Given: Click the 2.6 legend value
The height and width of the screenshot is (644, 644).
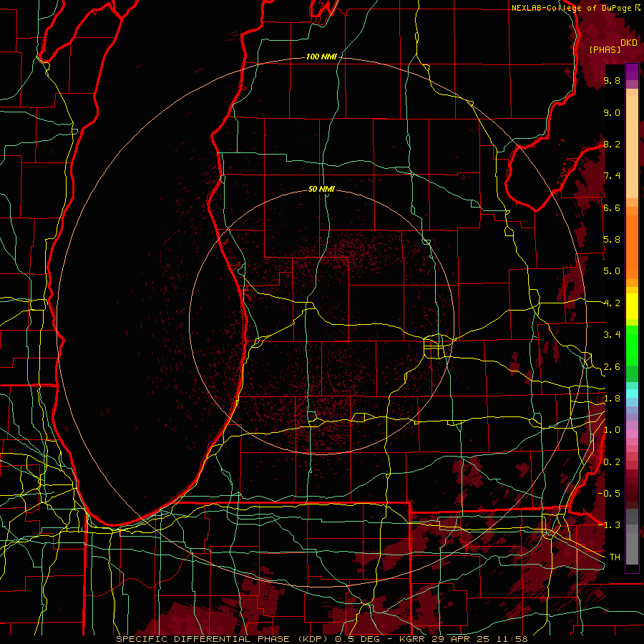Looking at the screenshot, I should pyautogui.click(x=612, y=367).
